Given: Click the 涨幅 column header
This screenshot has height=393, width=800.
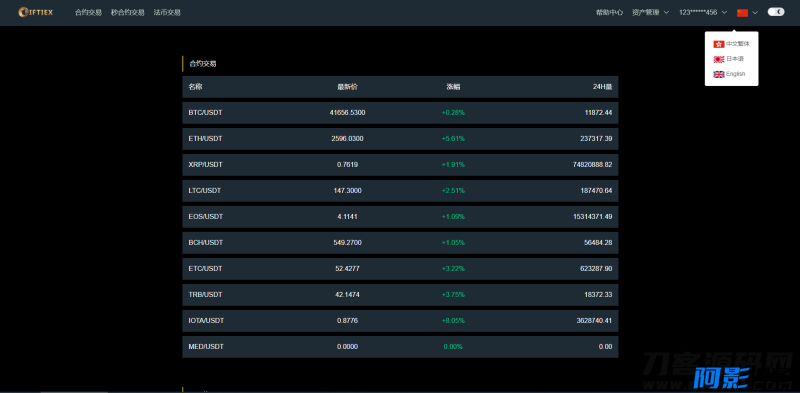Looking at the screenshot, I should pyautogui.click(x=453, y=87).
